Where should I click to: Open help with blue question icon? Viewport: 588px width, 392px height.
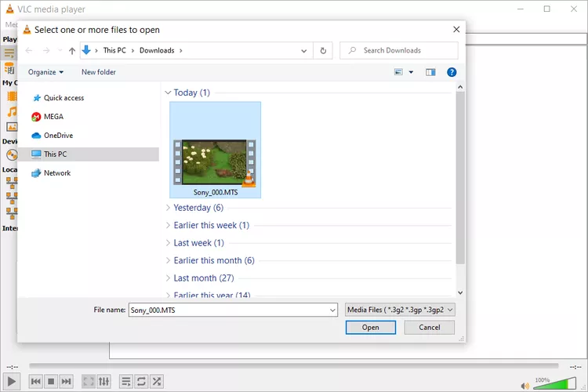click(x=452, y=72)
